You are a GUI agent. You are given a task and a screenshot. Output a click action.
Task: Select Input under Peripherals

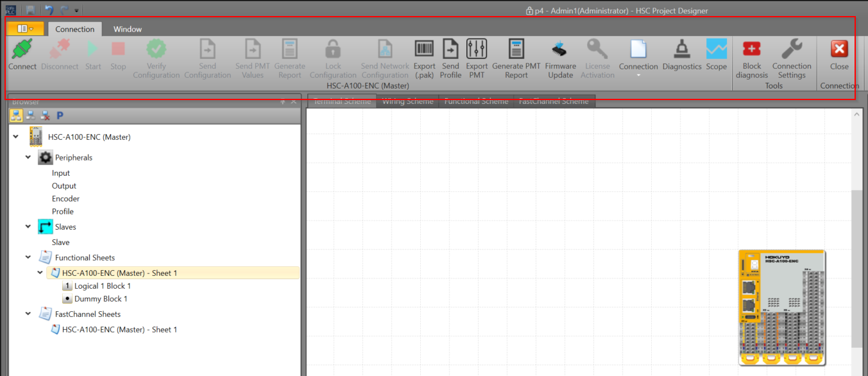pos(61,173)
